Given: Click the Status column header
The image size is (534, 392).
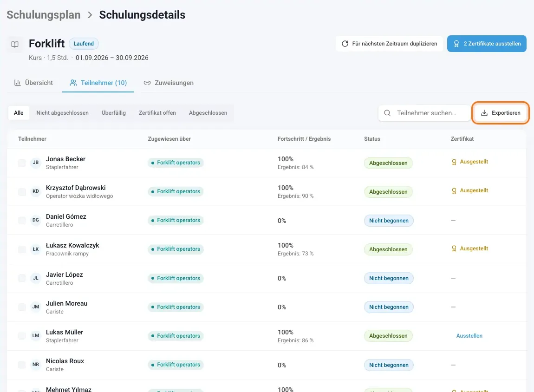Looking at the screenshot, I should click(x=372, y=139).
